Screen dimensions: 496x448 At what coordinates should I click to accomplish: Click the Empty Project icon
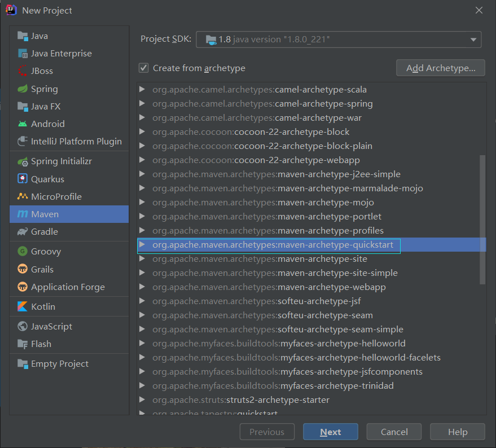[23, 364]
